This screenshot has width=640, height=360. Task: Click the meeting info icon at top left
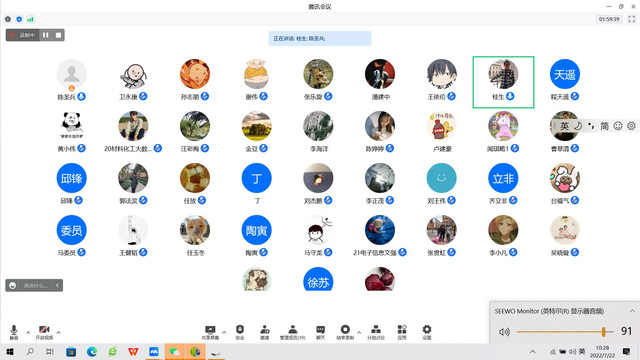(8, 19)
